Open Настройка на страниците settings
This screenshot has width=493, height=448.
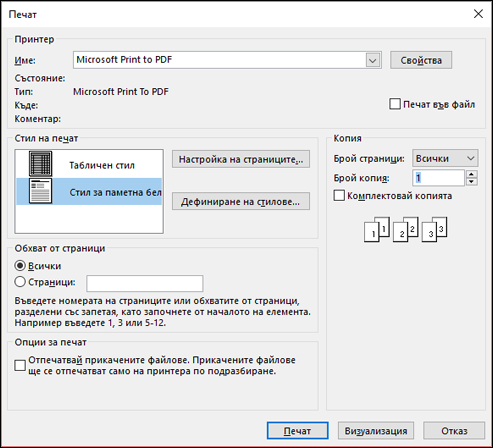tap(241, 159)
